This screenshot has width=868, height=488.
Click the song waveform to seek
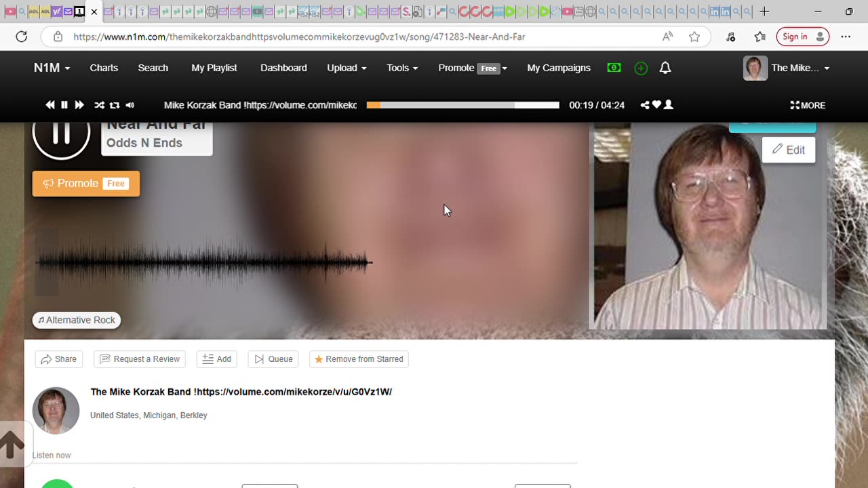tap(203, 262)
